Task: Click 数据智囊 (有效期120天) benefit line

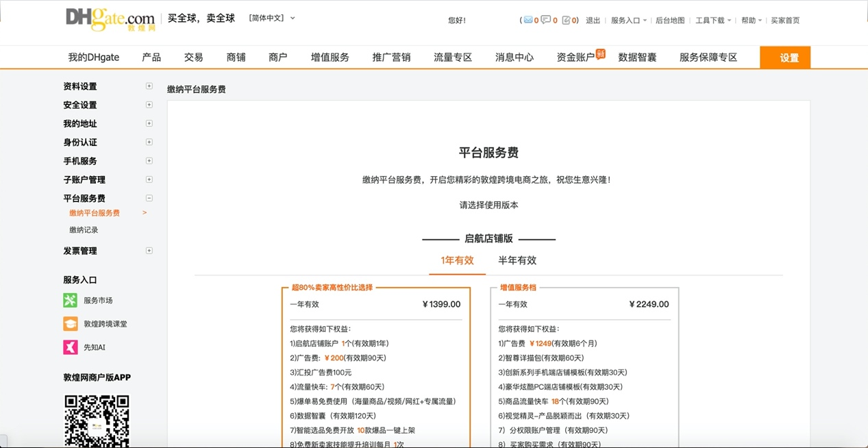Action: pyautogui.click(x=333, y=416)
